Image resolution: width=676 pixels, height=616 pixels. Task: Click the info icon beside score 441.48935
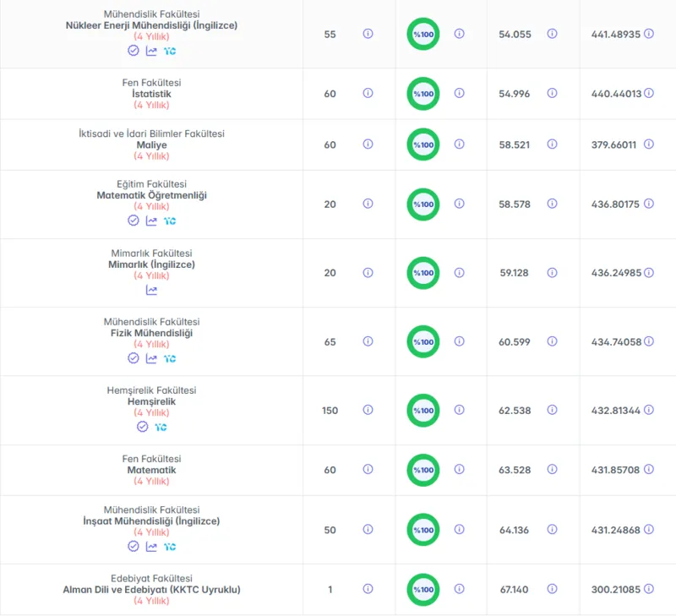[x=649, y=34]
